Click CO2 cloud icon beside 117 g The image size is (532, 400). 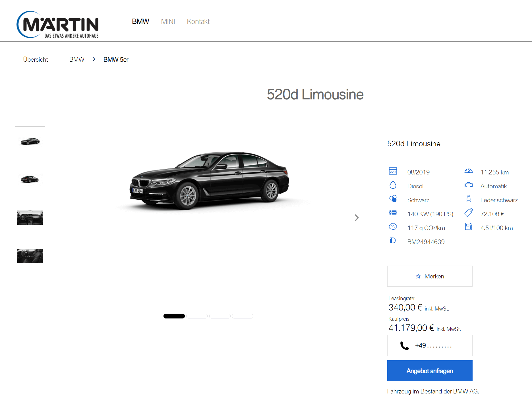pos(393,226)
